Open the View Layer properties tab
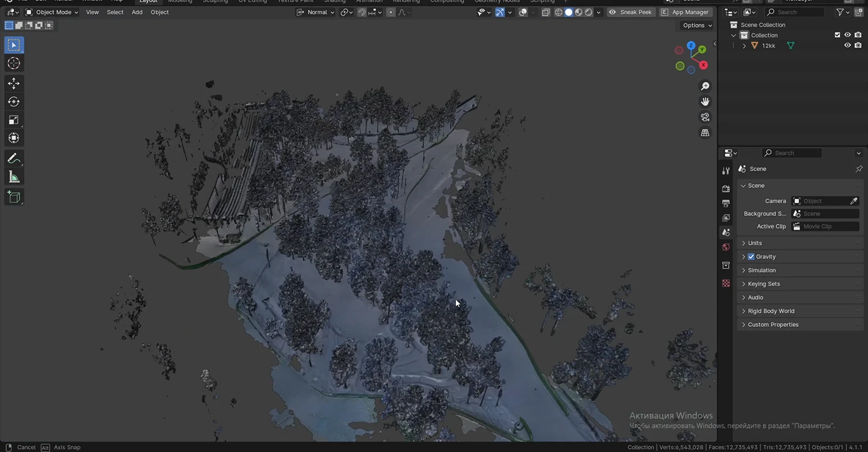 726,218
